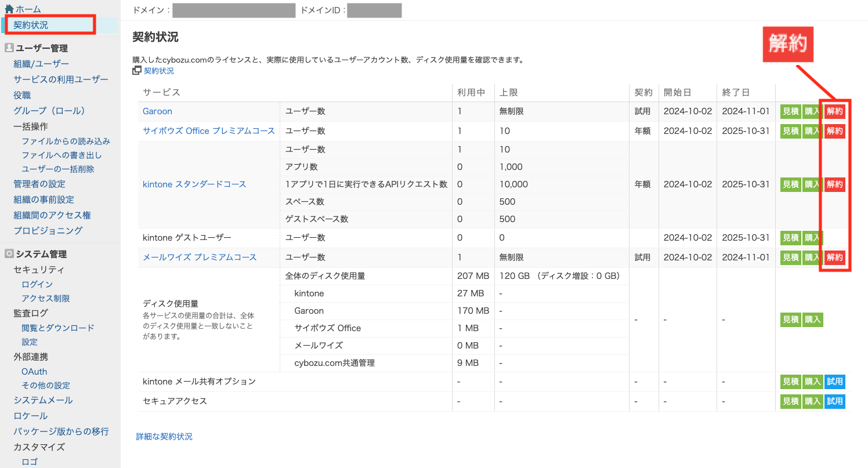Click 見積 button for kintone スタンダードコース
The image size is (868, 468).
coord(790,184)
